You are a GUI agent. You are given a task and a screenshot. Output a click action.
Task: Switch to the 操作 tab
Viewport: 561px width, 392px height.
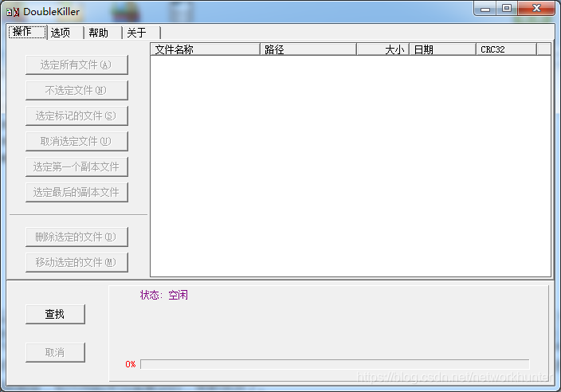[x=28, y=32]
